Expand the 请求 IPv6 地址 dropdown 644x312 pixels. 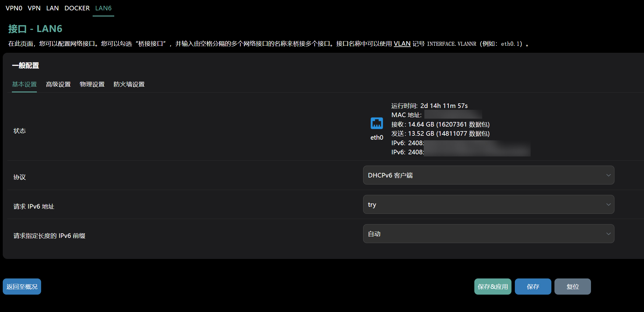(488, 204)
